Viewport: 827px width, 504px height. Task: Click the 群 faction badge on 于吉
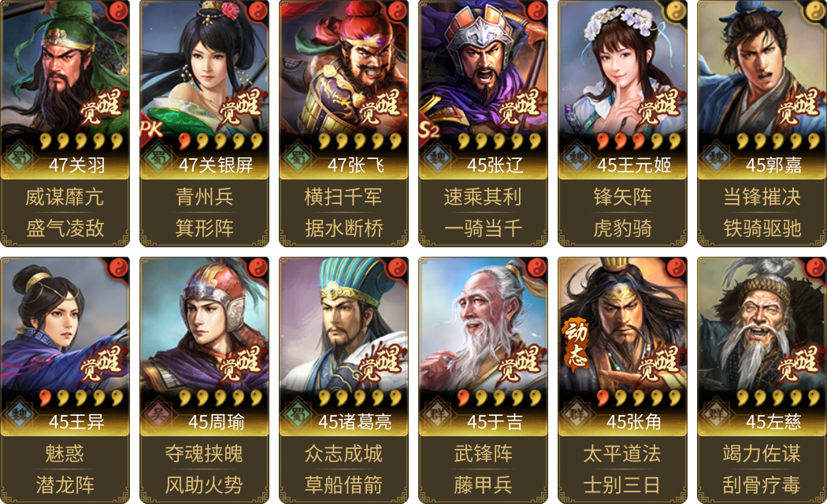[436, 414]
